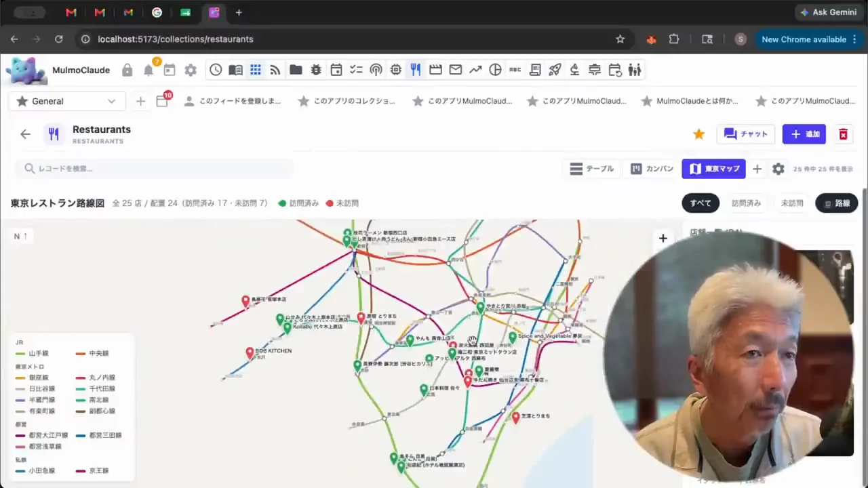This screenshot has height=488, width=868.
Task: Click the 山手線 green legend swatch
Action: pos(20,354)
